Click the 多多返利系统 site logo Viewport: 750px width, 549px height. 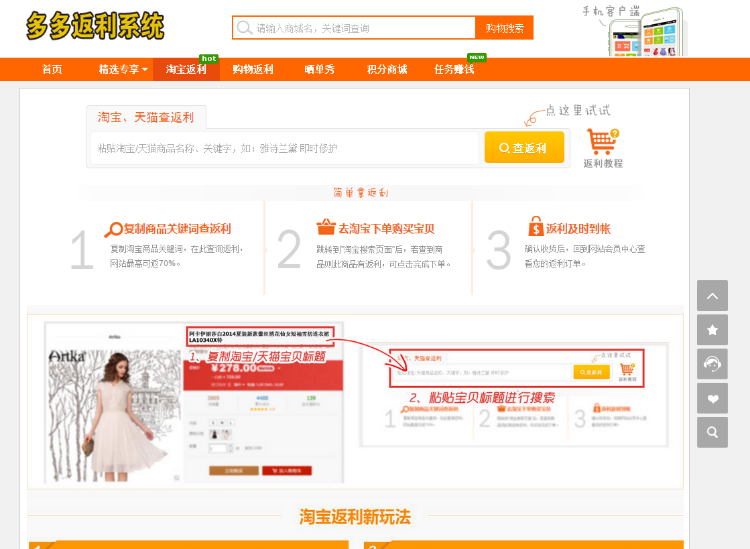(95, 26)
